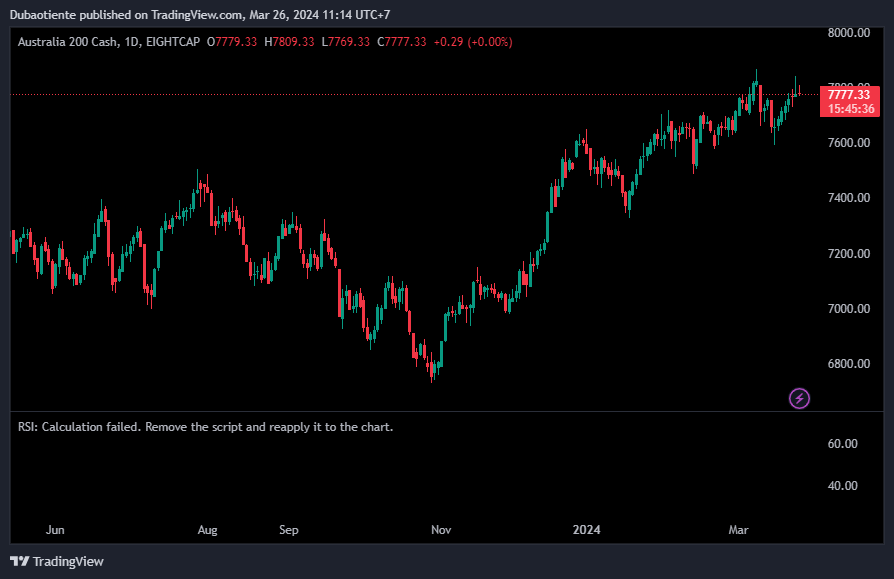Viewport: 894px width, 579px height.
Task: Click the 6800.00 price axis label
Action: (849, 364)
